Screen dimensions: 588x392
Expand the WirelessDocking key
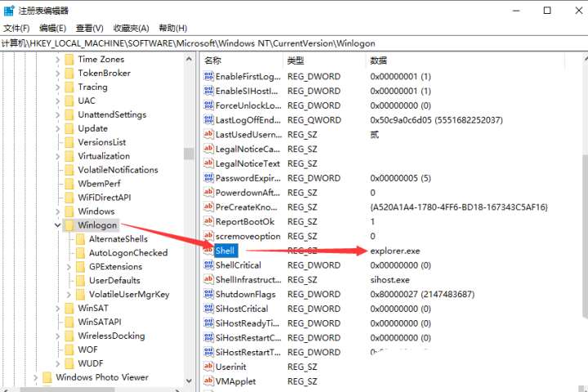57,336
